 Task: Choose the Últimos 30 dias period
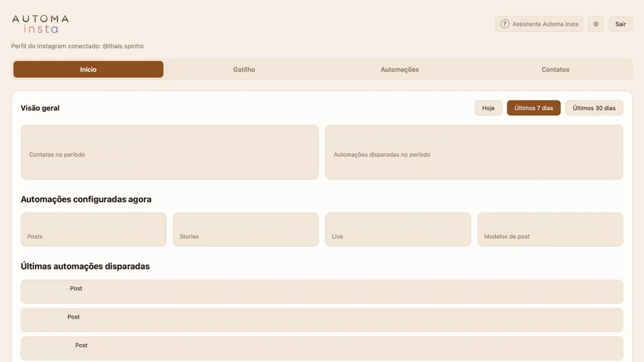tap(594, 108)
